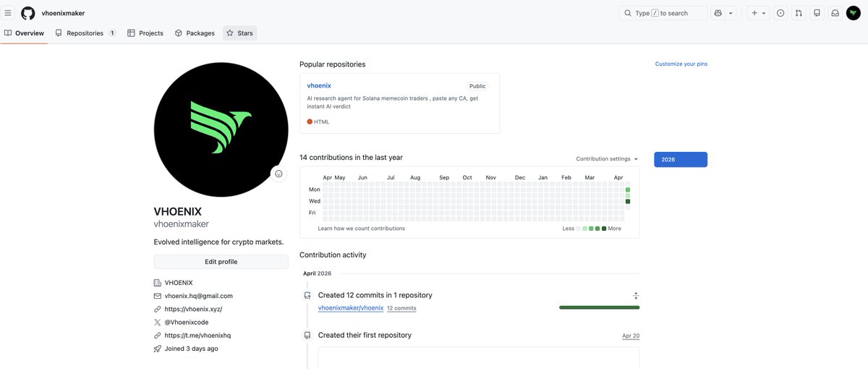Click the vhoenix.hq@gmail.com email link
Image resolution: width=868 pixels, height=369 pixels.
(x=199, y=296)
